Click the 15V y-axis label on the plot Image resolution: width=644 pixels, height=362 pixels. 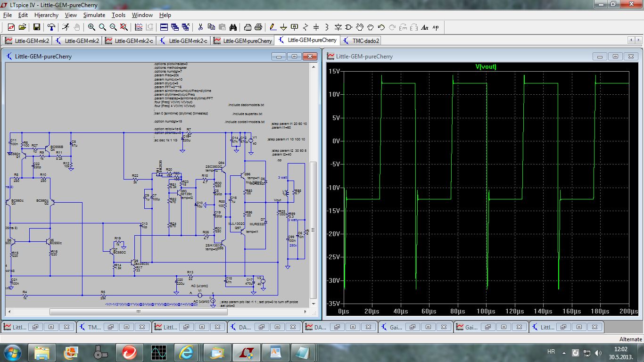[335, 71]
